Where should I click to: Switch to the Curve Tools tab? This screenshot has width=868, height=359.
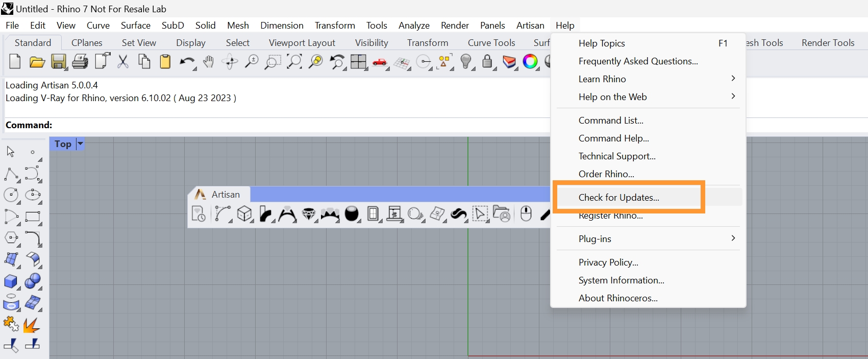(491, 43)
